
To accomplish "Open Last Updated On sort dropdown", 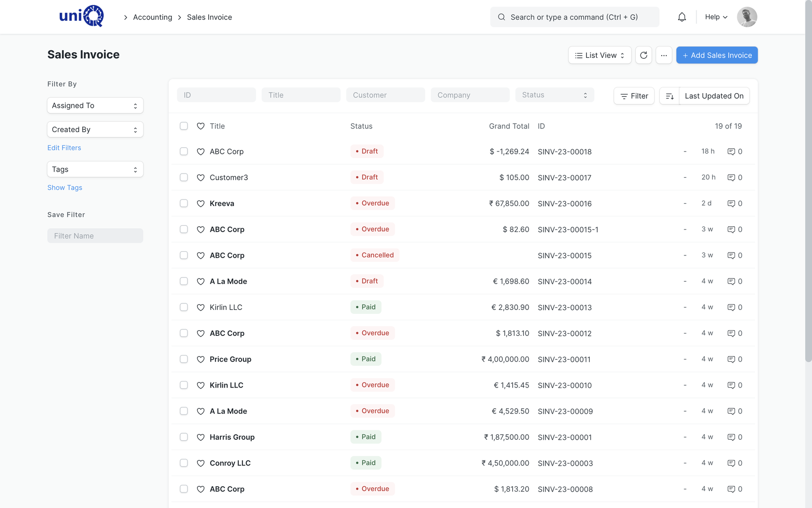I will coord(714,96).
